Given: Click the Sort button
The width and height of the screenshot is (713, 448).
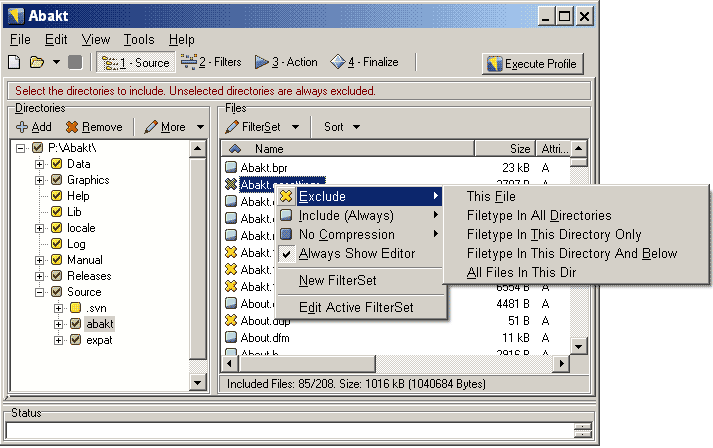Looking at the screenshot, I should (334, 127).
